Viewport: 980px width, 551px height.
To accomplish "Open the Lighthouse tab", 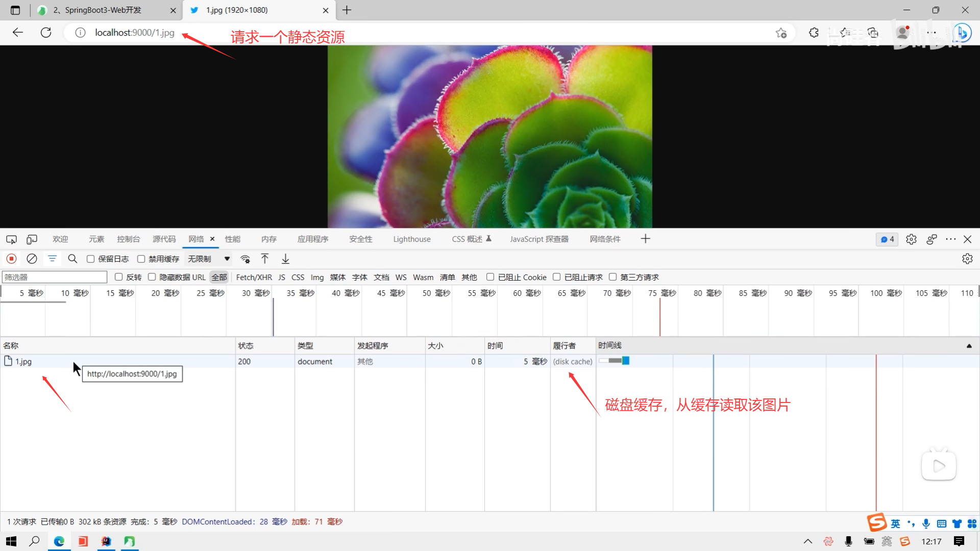I will point(411,239).
